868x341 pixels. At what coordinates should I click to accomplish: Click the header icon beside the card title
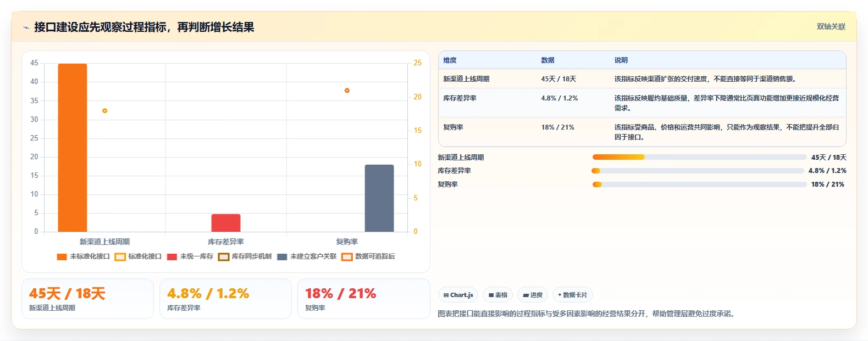click(26, 27)
